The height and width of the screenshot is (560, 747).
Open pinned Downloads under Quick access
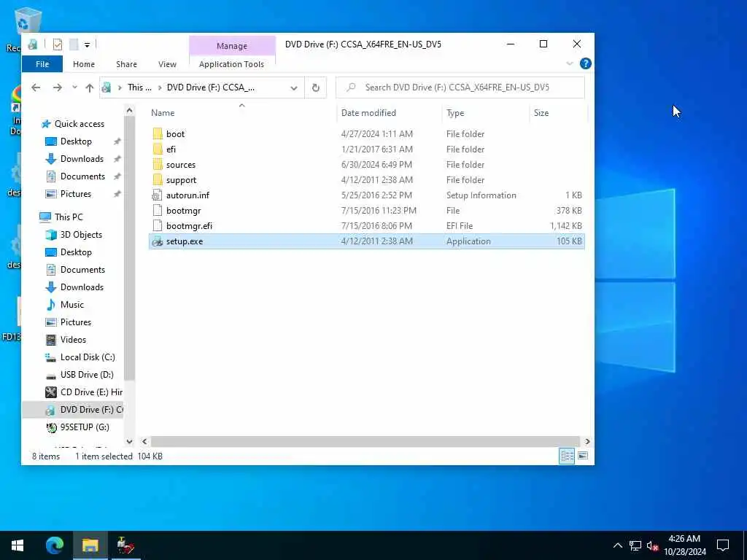[x=82, y=159]
